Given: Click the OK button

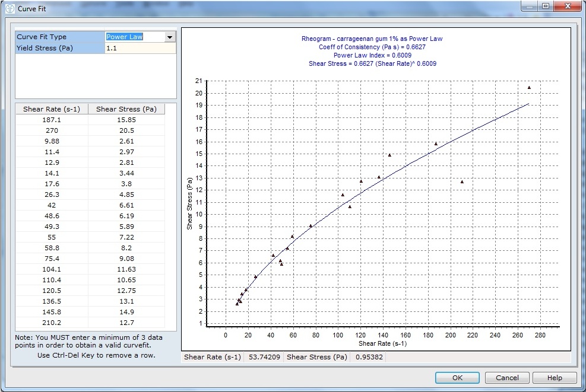Looking at the screenshot, I should 457,378.
